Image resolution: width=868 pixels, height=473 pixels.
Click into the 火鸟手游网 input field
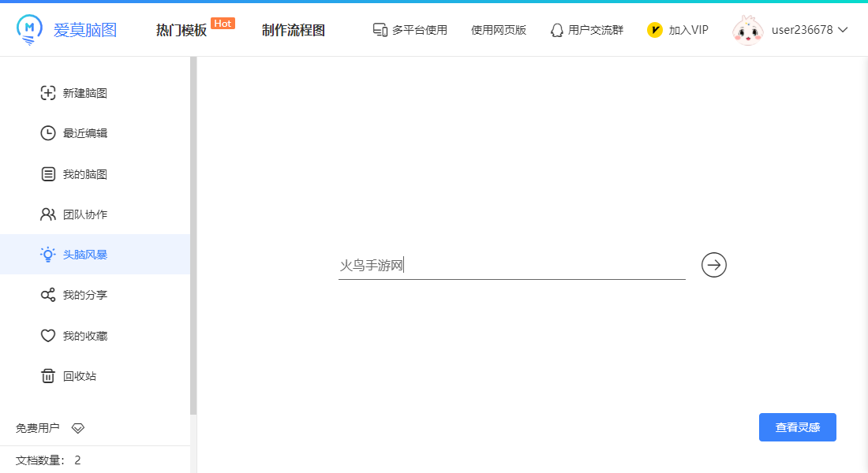tap(512, 266)
